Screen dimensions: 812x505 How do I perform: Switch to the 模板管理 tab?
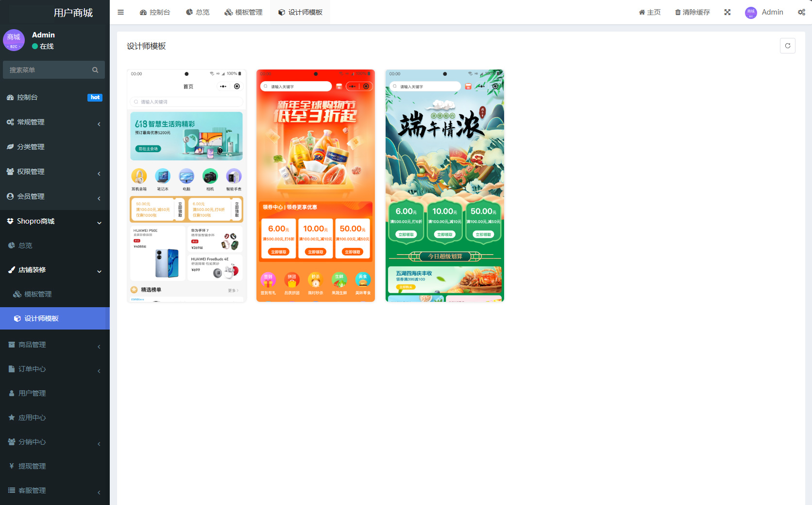pos(243,12)
